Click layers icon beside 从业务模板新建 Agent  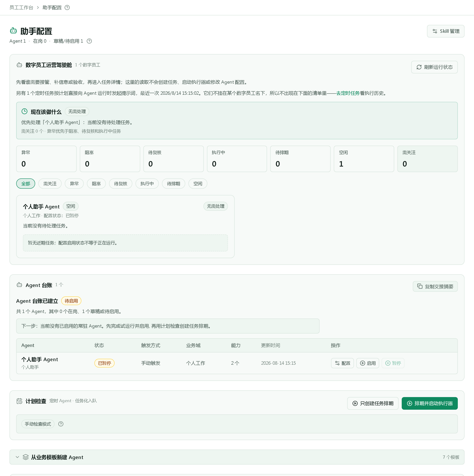(x=26, y=457)
